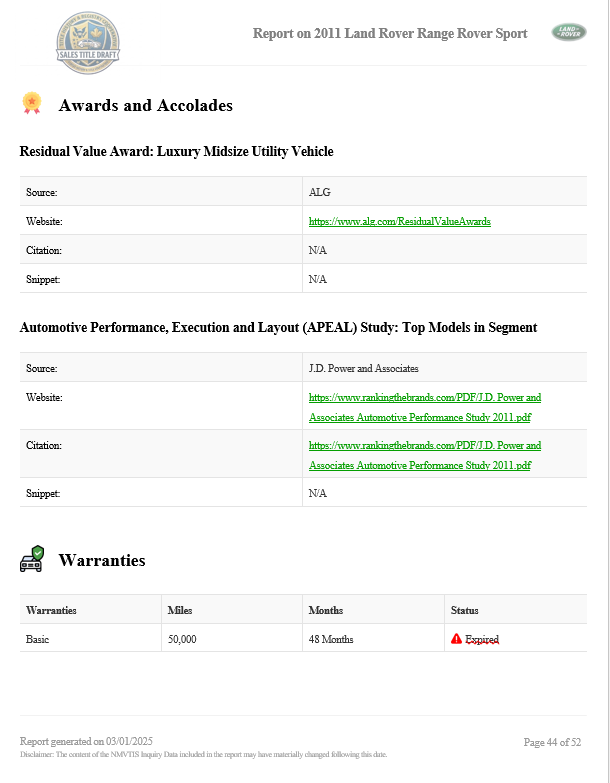Click the red Expired warning triangle

[456, 639]
